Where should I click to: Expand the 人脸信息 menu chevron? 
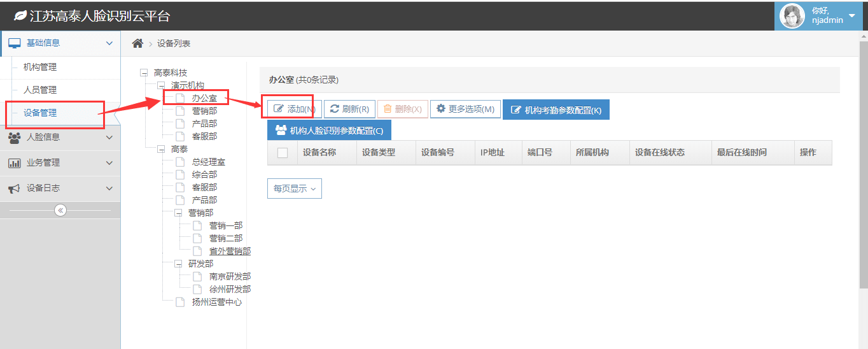(109, 138)
